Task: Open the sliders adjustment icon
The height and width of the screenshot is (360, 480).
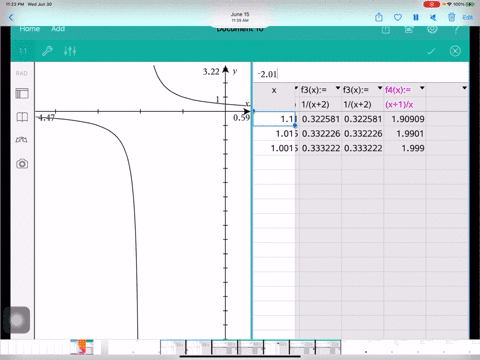Action: point(70,51)
